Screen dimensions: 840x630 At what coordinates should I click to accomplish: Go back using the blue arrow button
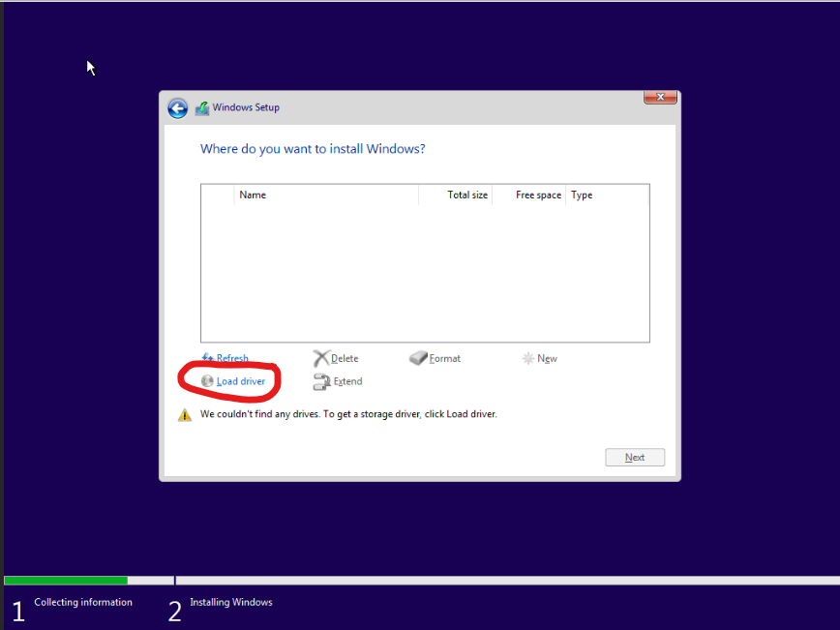177,108
